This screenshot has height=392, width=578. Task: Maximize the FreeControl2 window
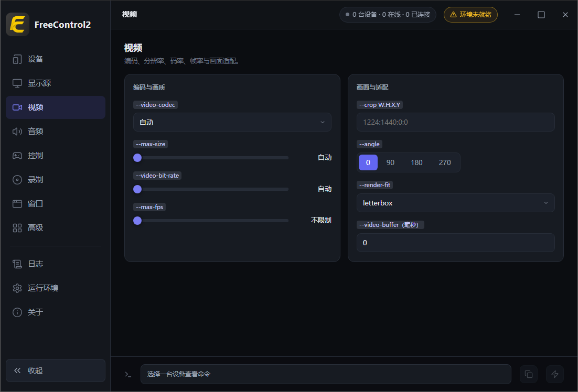click(x=541, y=15)
